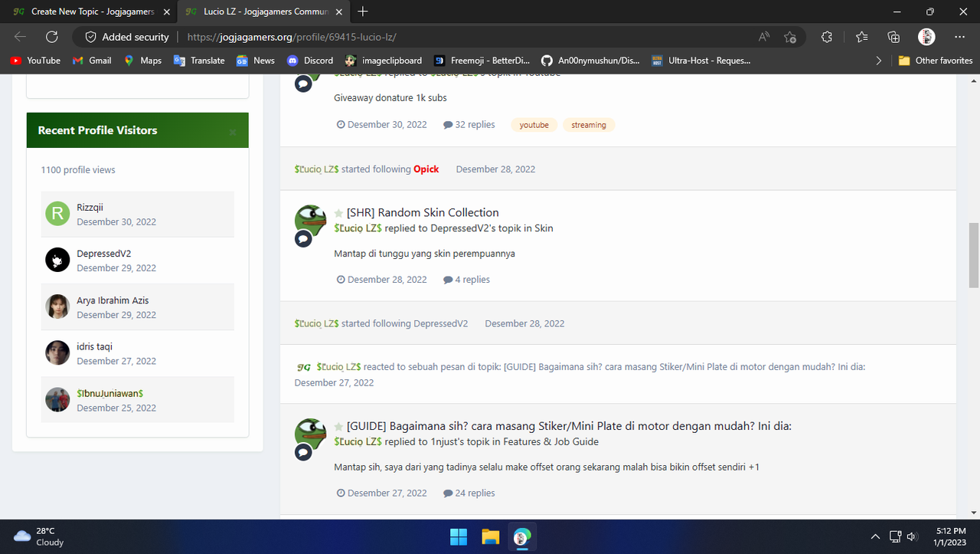Open favorites list icon in toolbar
This screenshot has height=554, width=980.
861,37
